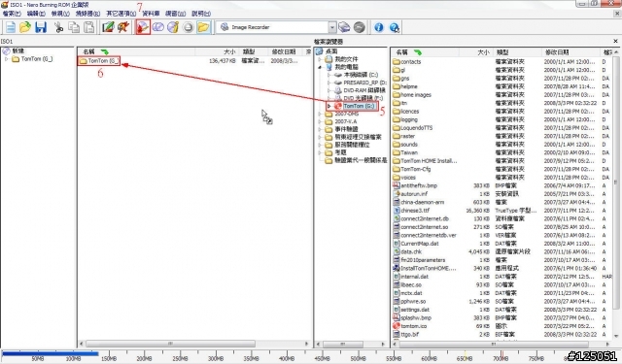
Task: Click the Choose recorder icon beside the dropdown
Action: coord(344,27)
